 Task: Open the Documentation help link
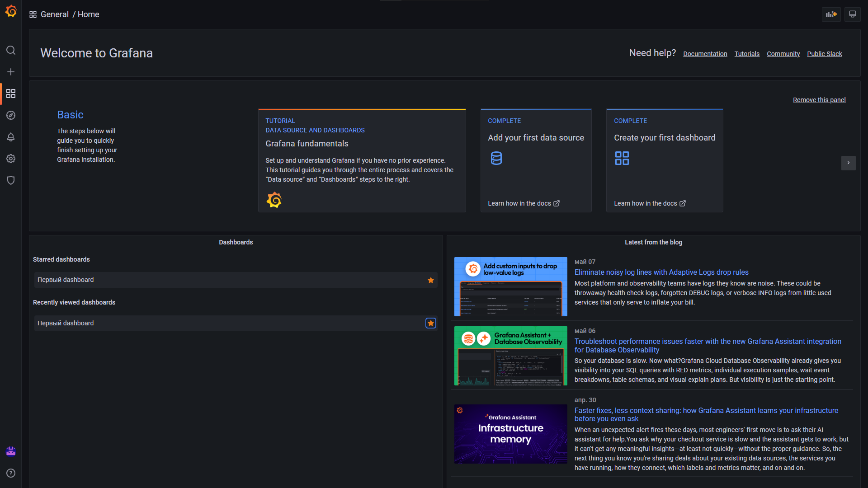705,54
